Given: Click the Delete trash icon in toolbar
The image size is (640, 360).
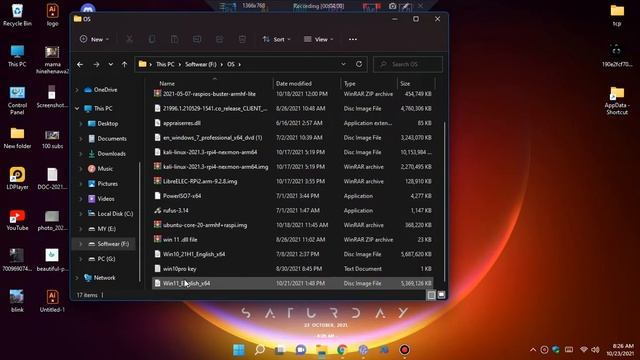Looking at the screenshot, I should coord(242,39).
